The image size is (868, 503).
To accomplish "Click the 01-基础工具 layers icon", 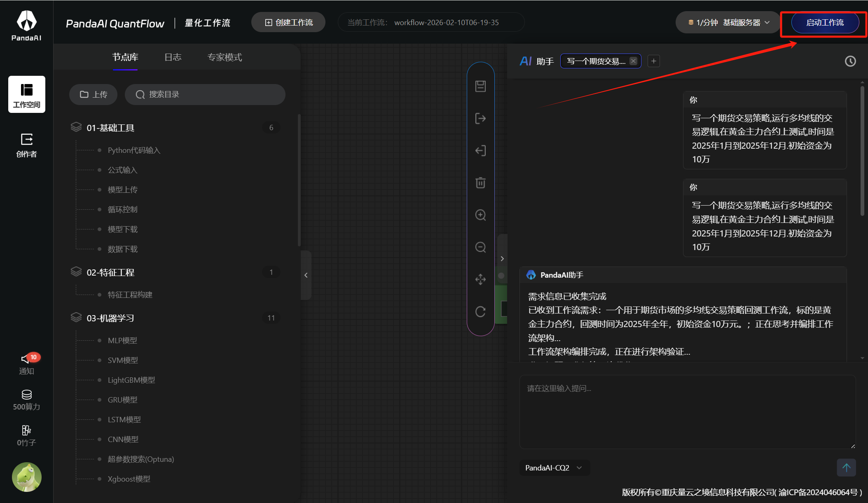I will click(76, 127).
